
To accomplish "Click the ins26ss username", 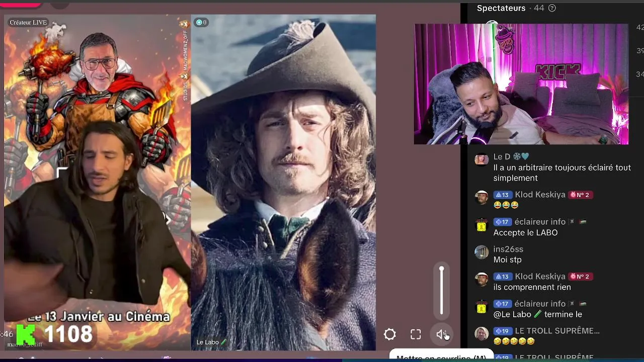I will click(x=508, y=249).
